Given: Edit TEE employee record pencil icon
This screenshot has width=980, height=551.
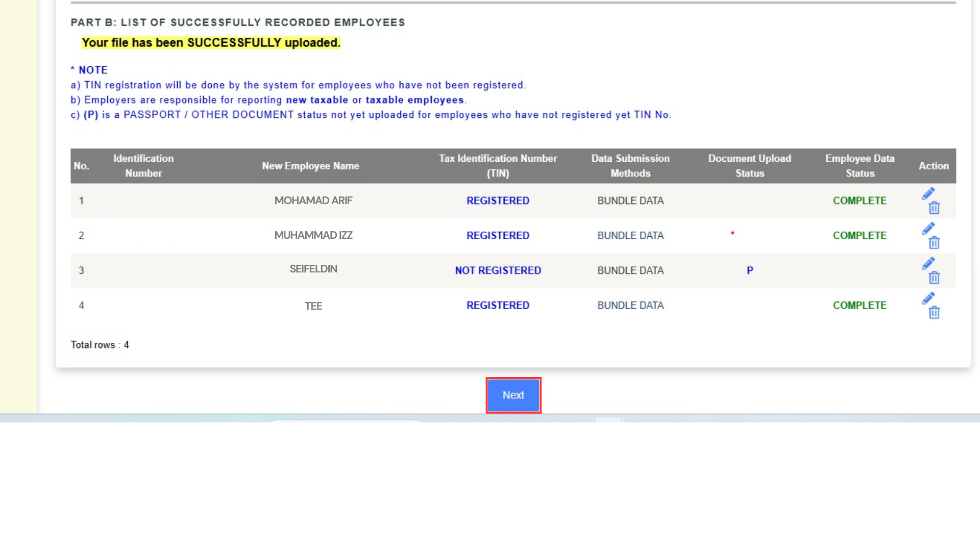Looking at the screenshot, I should tap(928, 298).
